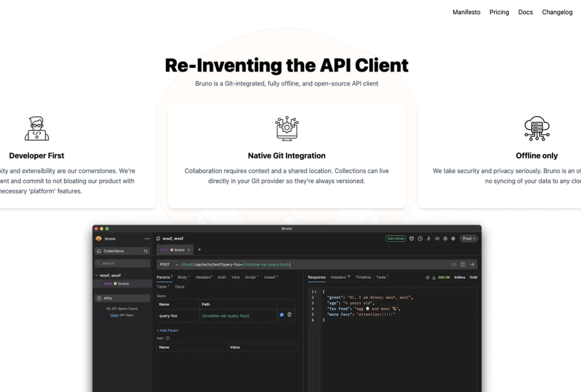Select the response Tests tab
This screenshot has height=392, width=581.
[382, 277]
